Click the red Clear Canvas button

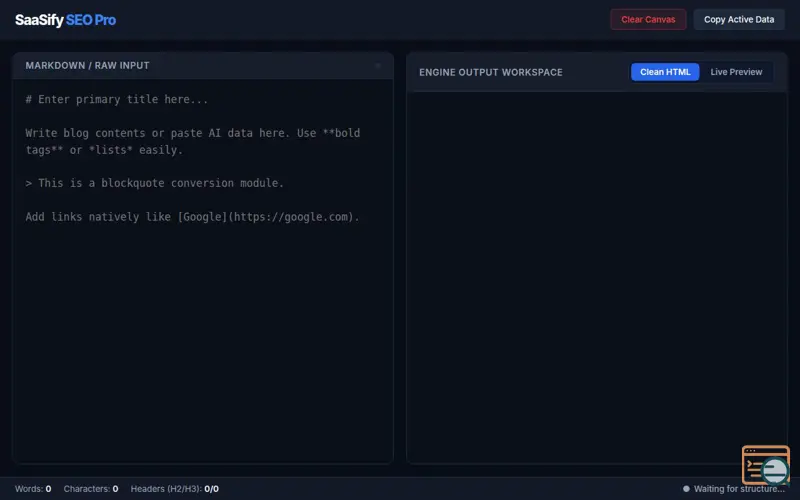tap(648, 19)
